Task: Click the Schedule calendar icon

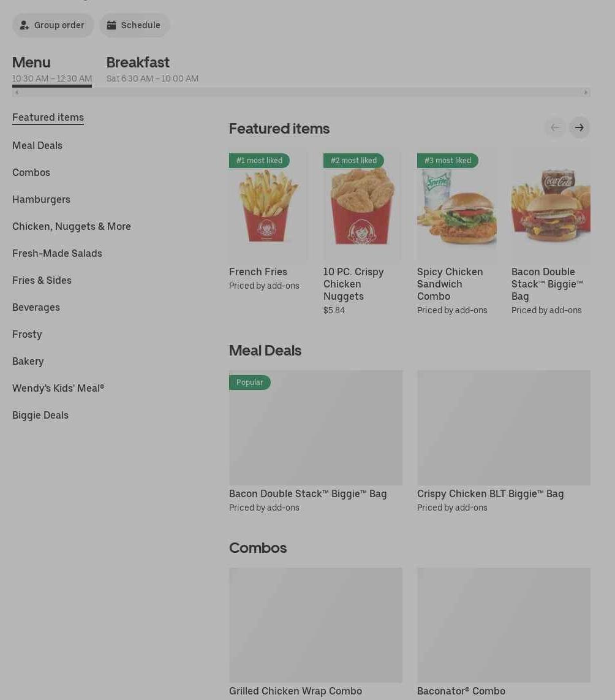Action: [111, 25]
